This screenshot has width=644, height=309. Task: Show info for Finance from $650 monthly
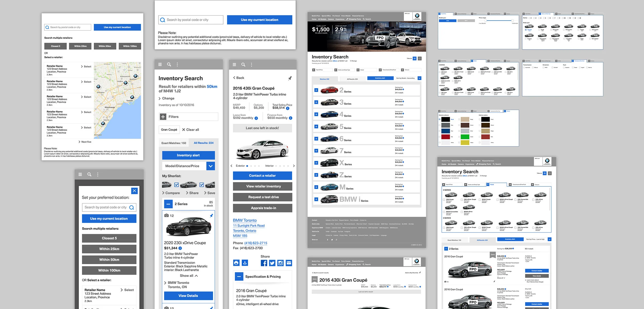[x=291, y=118]
